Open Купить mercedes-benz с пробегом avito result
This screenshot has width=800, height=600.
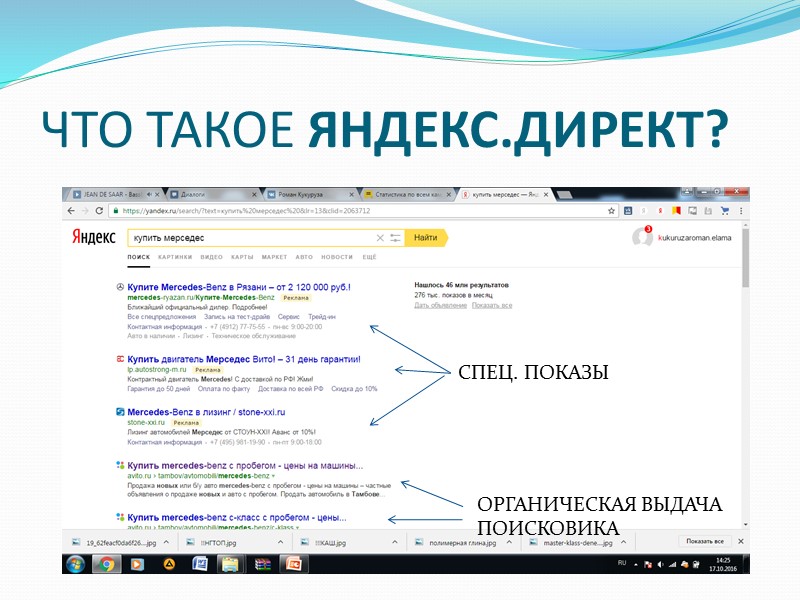pyautogui.click(x=245, y=466)
